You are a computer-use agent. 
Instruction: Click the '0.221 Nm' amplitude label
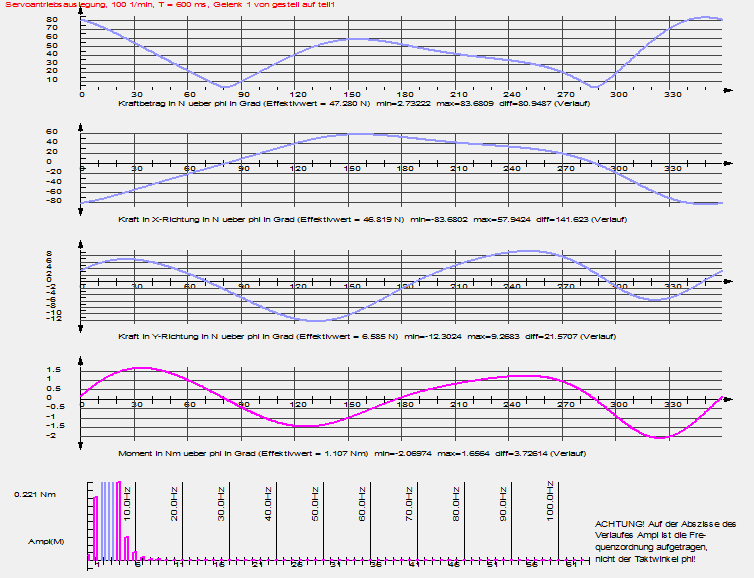point(33,494)
